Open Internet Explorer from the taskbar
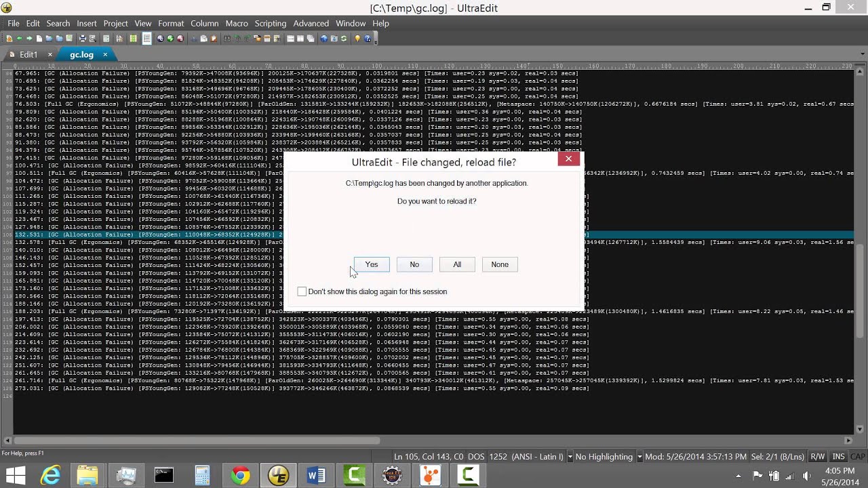The image size is (868, 488). click(x=50, y=475)
